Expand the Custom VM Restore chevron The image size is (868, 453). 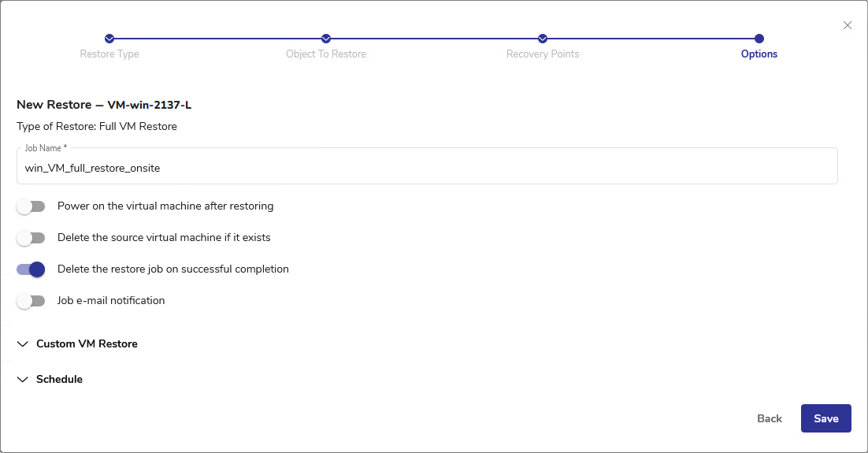pos(22,344)
